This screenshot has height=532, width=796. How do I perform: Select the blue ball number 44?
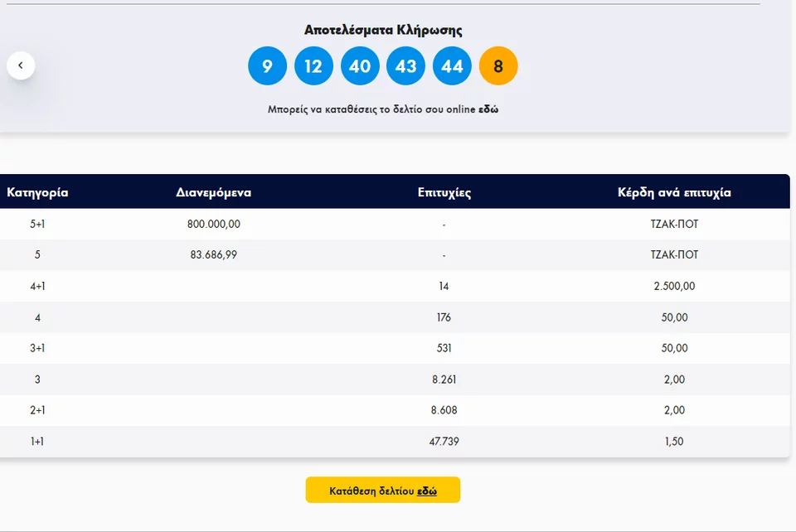(452, 66)
